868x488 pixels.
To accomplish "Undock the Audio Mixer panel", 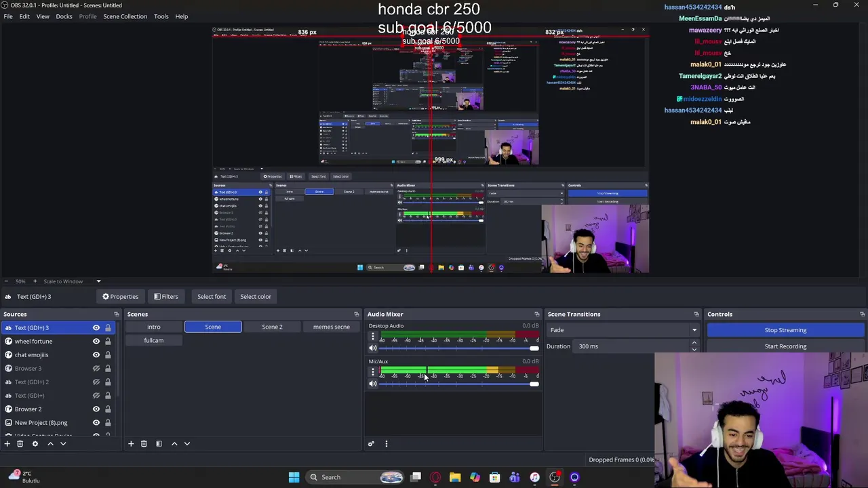I will tap(537, 314).
